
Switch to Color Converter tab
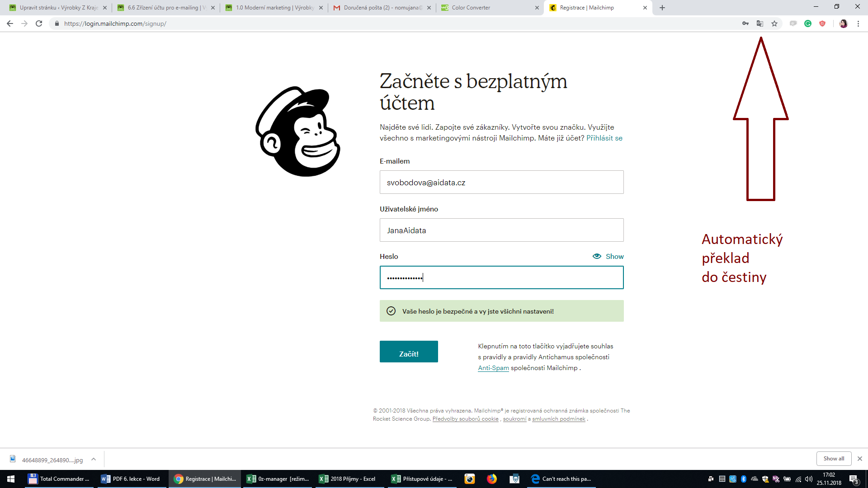pyautogui.click(x=490, y=8)
